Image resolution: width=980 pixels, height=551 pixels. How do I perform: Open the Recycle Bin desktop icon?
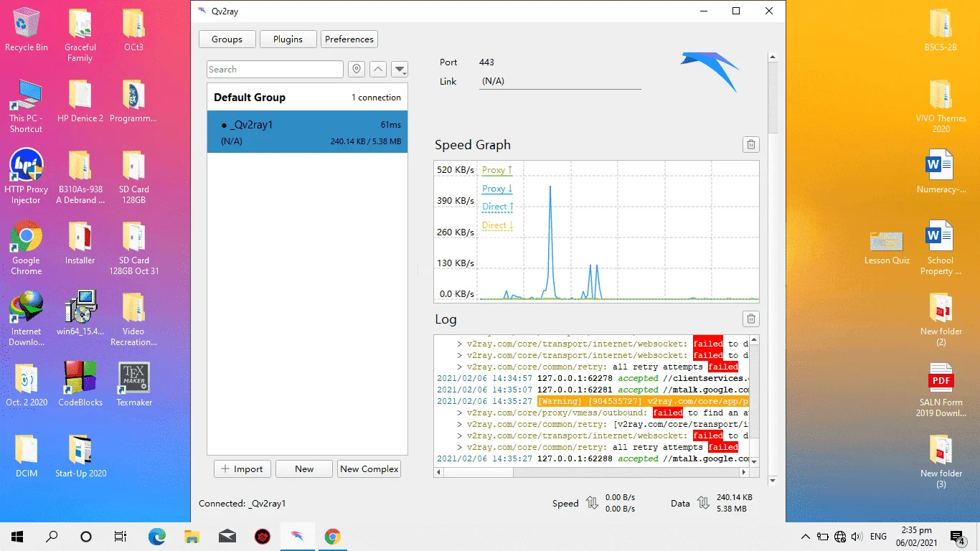coord(27,29)
